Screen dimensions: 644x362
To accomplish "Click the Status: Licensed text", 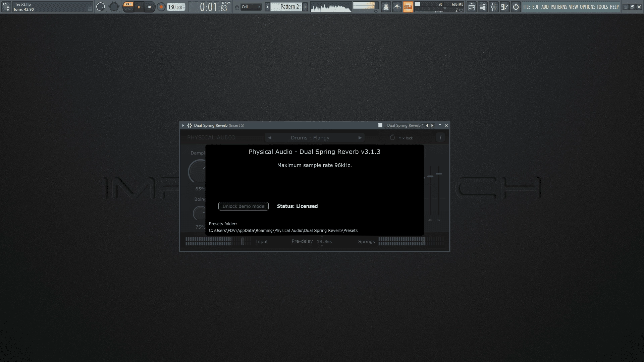I will (x=297, y=206).
